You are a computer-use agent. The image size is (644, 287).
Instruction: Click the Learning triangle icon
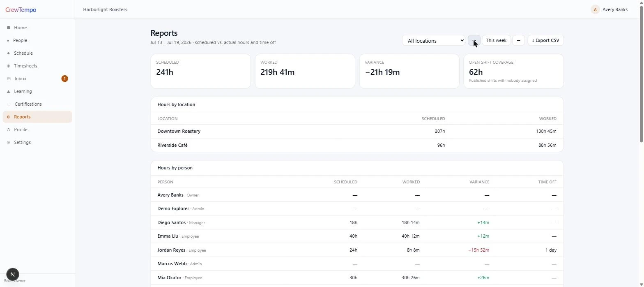(9, 91)
